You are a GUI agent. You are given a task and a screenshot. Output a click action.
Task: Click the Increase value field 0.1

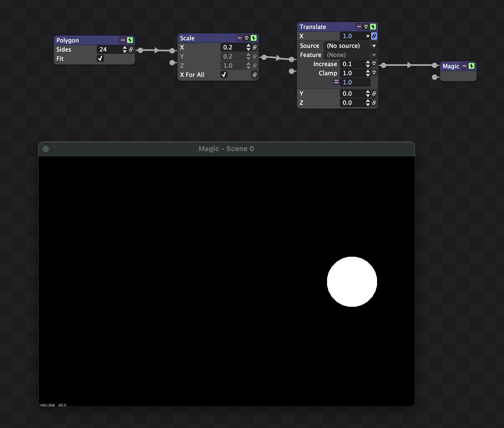[352, 64]
